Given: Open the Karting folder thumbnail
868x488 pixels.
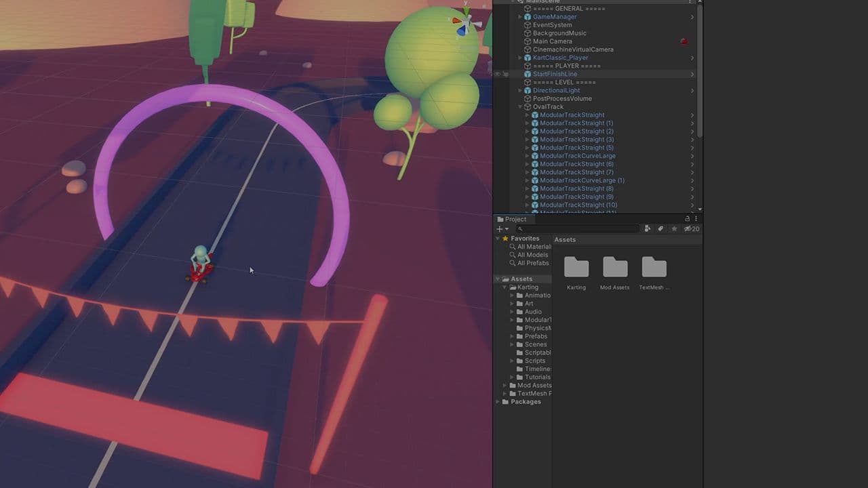Looking at the screenshot, I should [576, 268].
